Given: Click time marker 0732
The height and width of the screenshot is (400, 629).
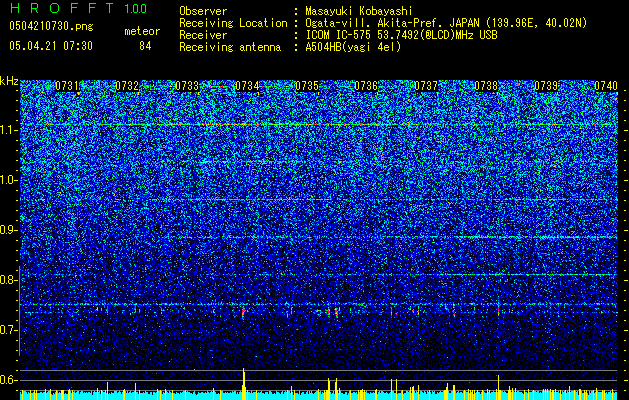Looking at the screenshot, I should pos(127,86).
